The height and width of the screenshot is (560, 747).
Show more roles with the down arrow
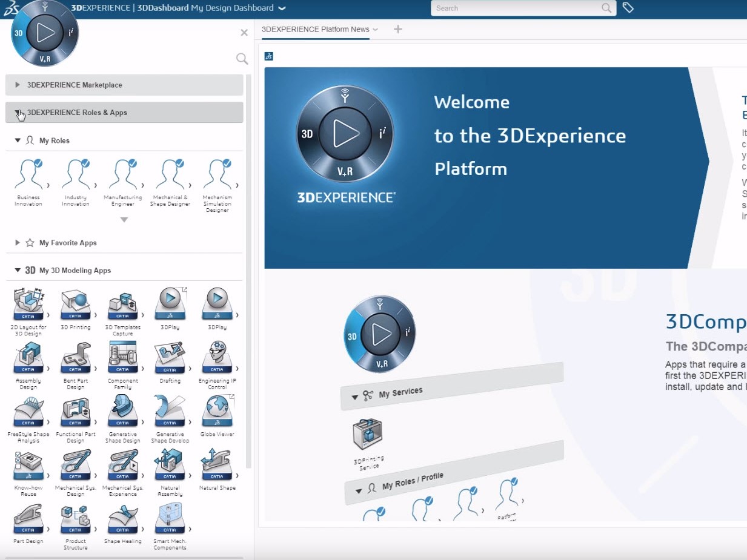[124, 220]
